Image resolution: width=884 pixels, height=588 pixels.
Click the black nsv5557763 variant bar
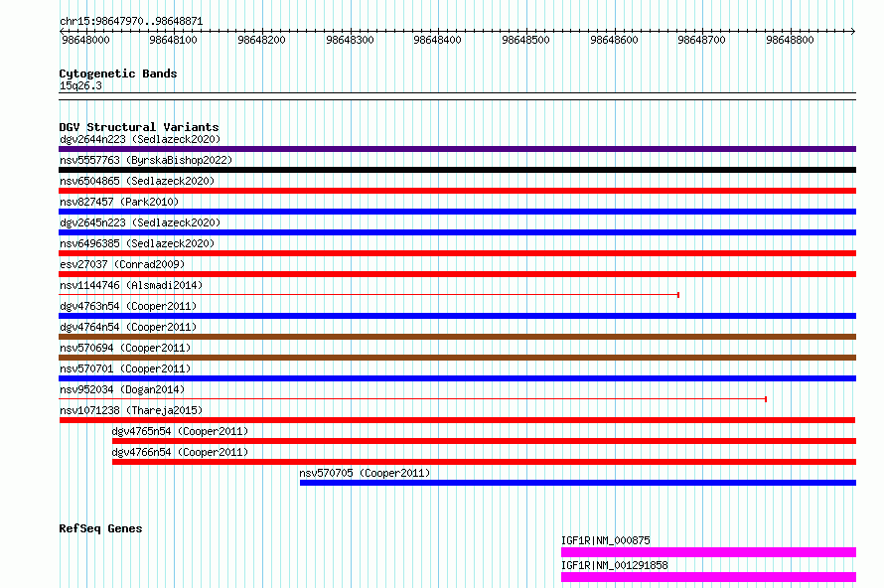(457, 170)
